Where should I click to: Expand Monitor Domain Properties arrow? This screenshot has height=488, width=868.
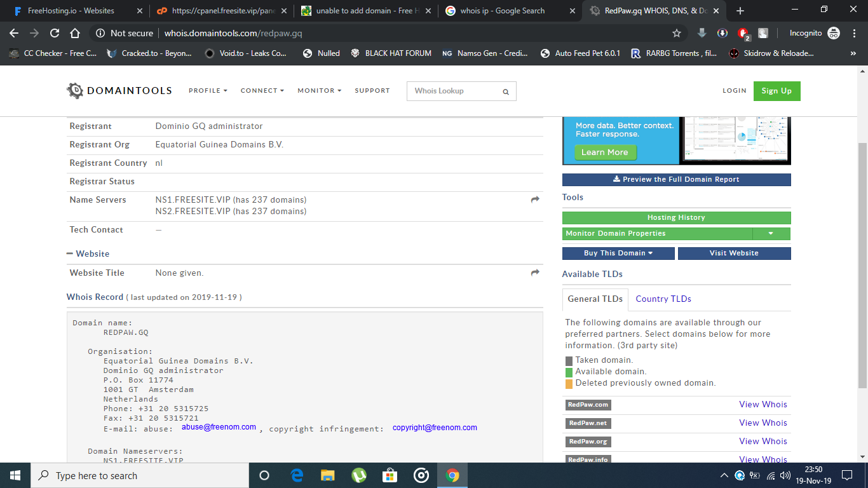coord(771,233)
